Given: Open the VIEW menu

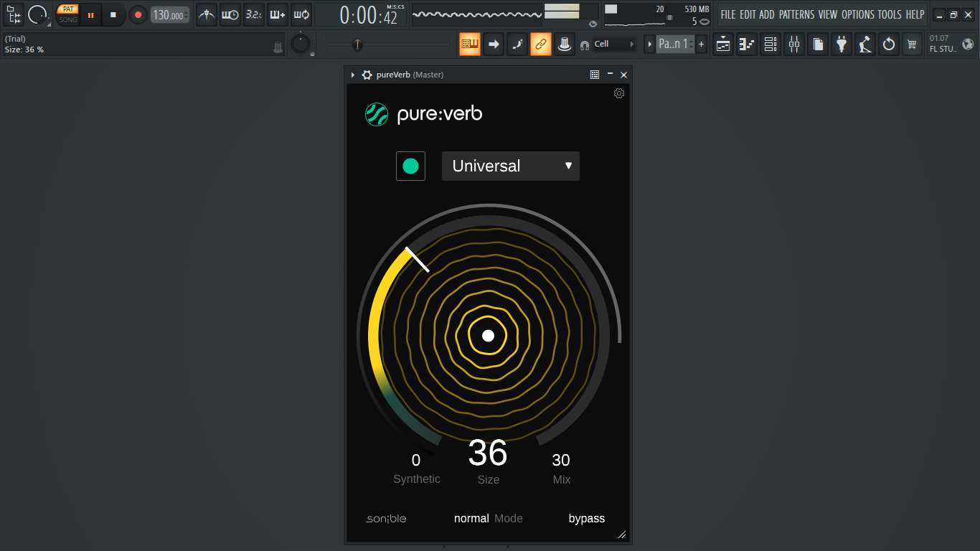Looking at the screenshot, I should (828, 14).
